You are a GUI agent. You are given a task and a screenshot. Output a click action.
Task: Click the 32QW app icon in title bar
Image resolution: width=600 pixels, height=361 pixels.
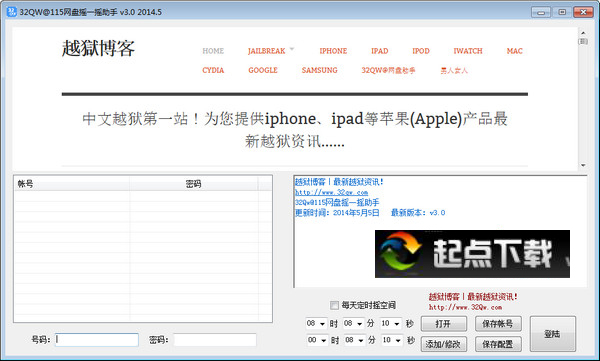11,11
